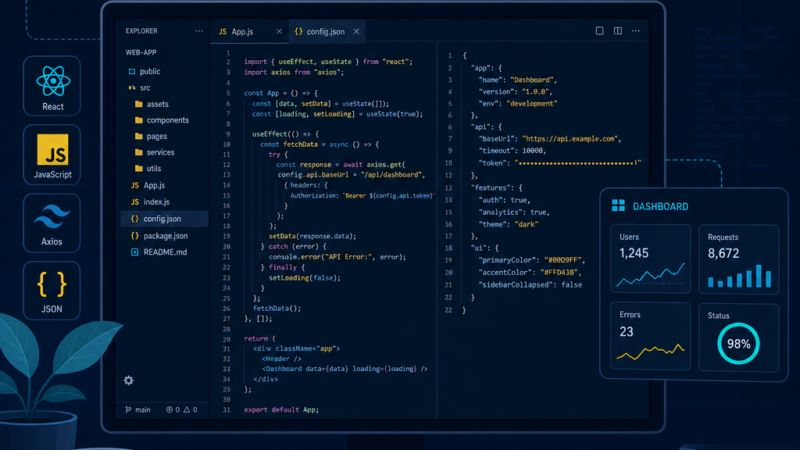
Task: Click the "#FFD438" accentColor value
Action: coord(559,272)
